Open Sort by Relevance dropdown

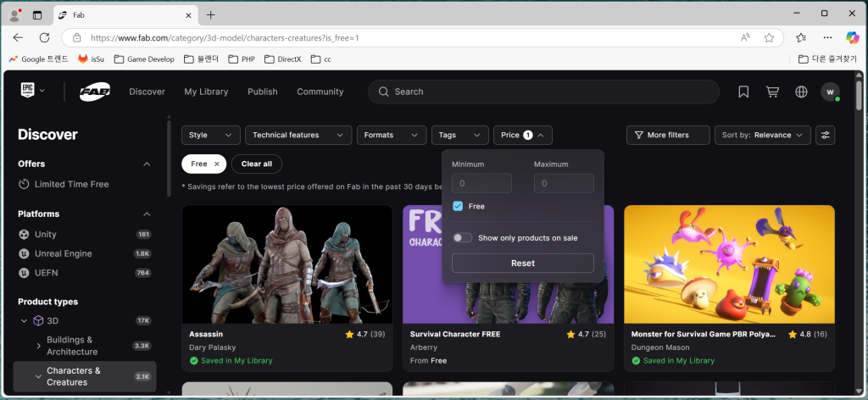tap(762, 135)
